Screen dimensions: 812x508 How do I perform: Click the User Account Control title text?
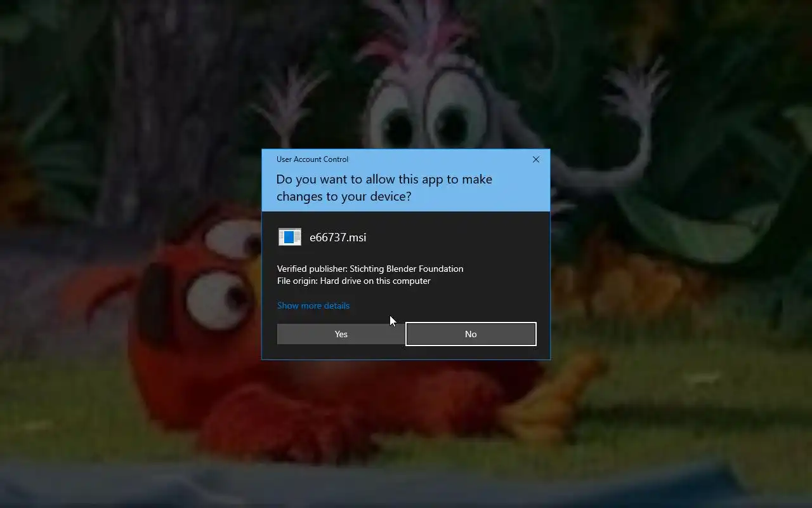point(312,159)
